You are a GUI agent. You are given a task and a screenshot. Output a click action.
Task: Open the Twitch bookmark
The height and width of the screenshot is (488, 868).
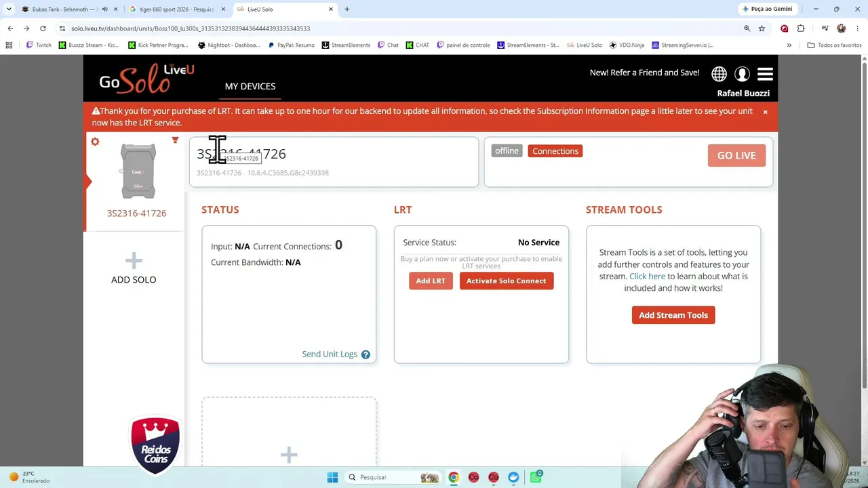(39, 45)
